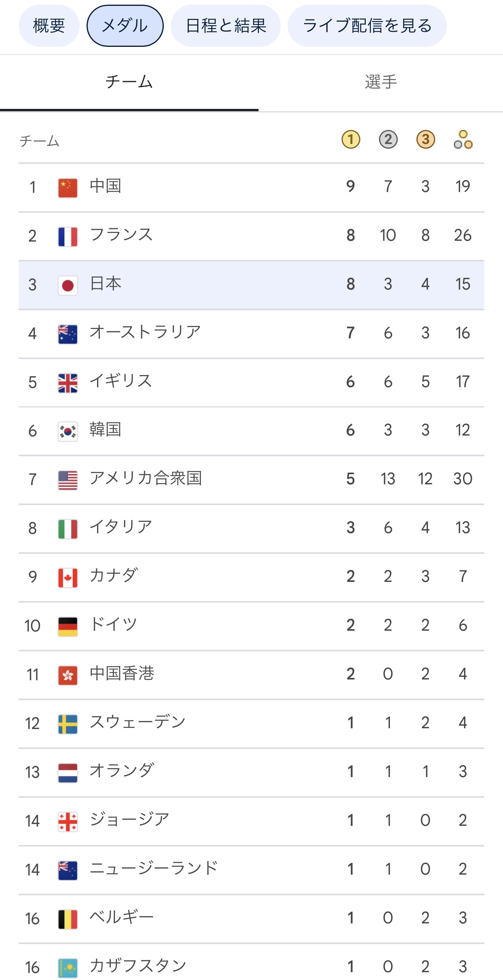The height and width of the screenshot is (980, 503).
Task: Click the silver medal column icon
Action: click(388, 139)
